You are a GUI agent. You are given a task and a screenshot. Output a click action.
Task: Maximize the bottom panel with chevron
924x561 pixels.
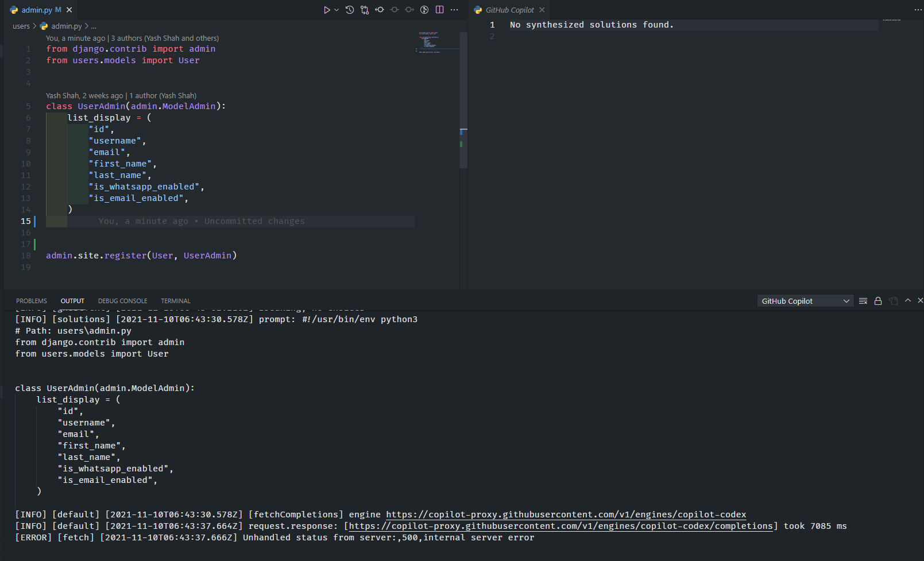[x=907, y=300]
